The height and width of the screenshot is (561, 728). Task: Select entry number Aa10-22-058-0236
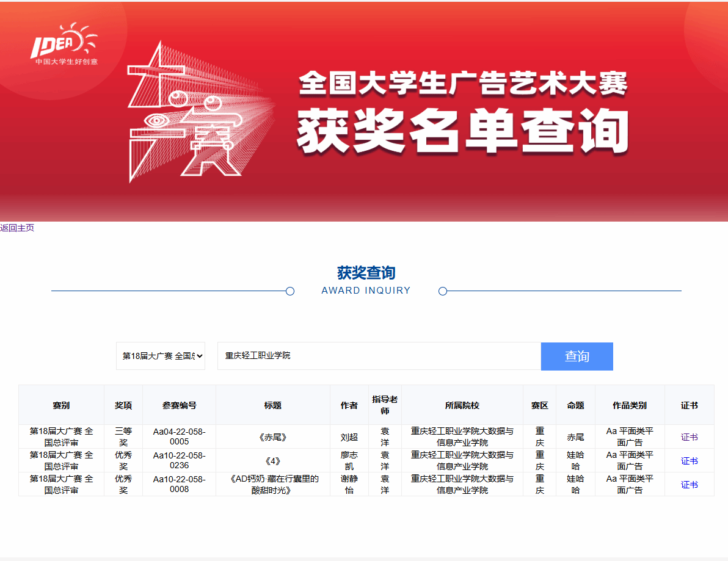coord(179,460)
